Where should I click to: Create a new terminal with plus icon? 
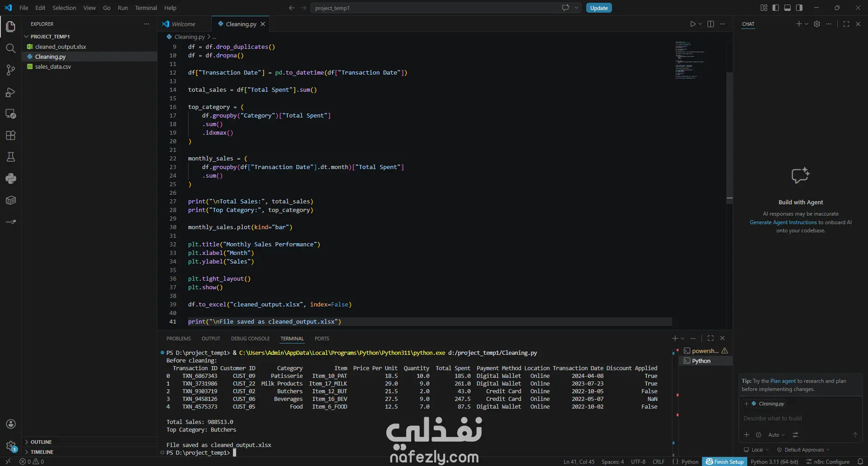[675, 338]
